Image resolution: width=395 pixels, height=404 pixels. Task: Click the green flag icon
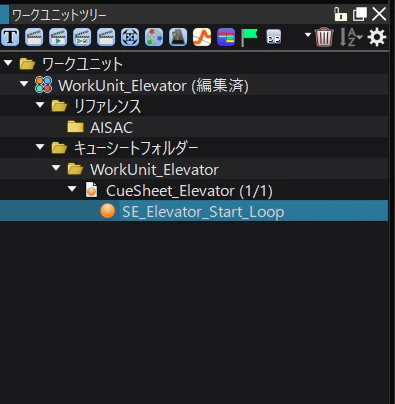tap(249, 37)
